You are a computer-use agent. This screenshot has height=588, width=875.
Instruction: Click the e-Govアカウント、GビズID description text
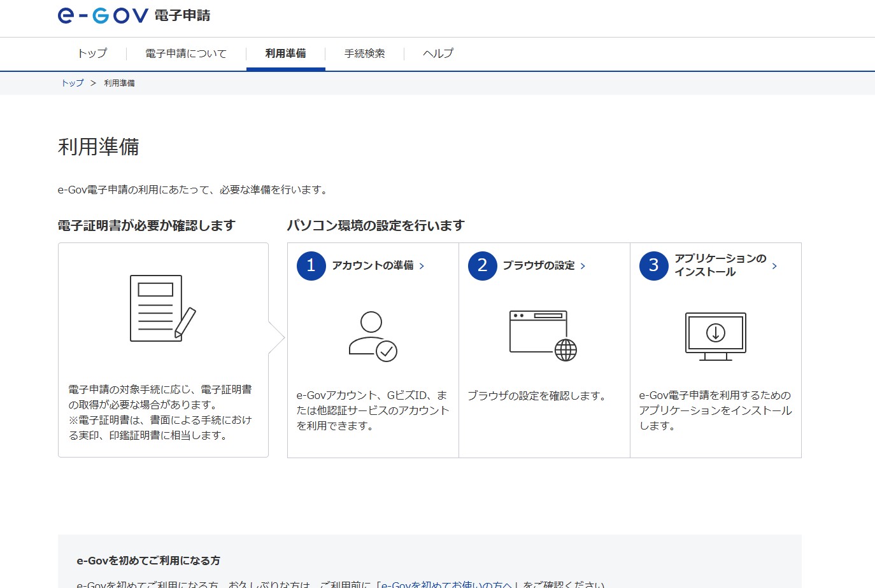pyautogui.click(x=373, y=410)
